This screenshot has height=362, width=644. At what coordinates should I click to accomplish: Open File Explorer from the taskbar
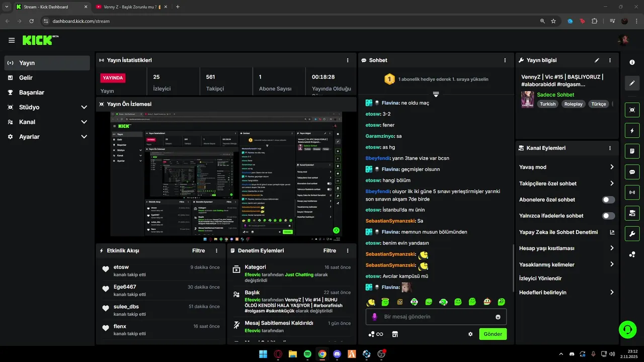click(x=292, y=354)
